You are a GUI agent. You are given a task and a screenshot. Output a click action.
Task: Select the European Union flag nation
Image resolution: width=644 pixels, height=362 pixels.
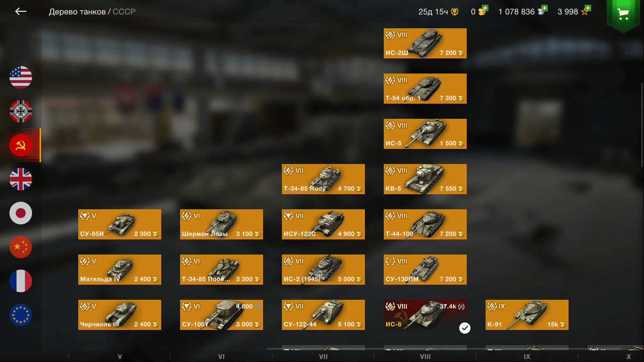click(x=21, y=315)
